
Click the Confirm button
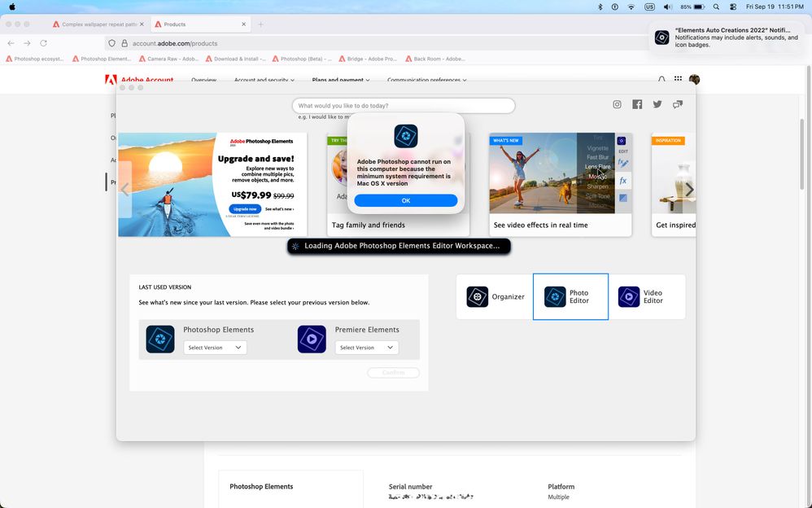(x=393, y=372)
